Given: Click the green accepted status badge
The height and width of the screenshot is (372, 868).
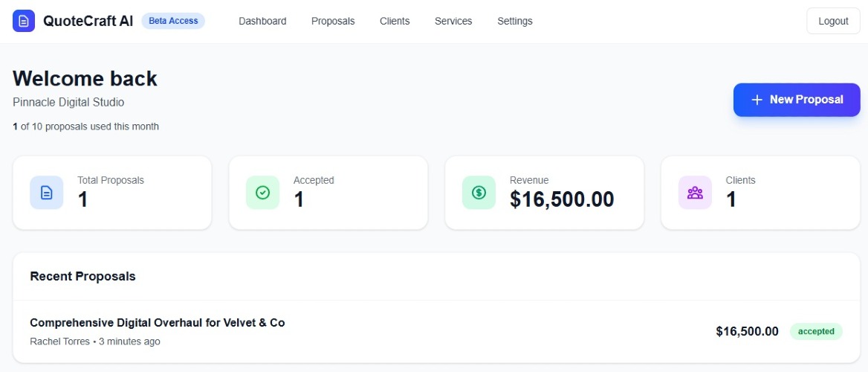Looking at the screenshot, I should coord(816,332).
